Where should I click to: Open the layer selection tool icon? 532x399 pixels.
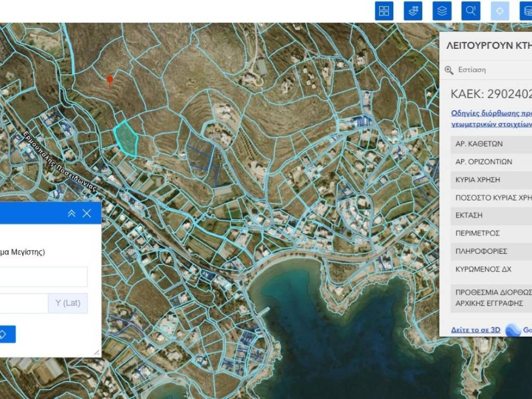click(x=413, y=11)
